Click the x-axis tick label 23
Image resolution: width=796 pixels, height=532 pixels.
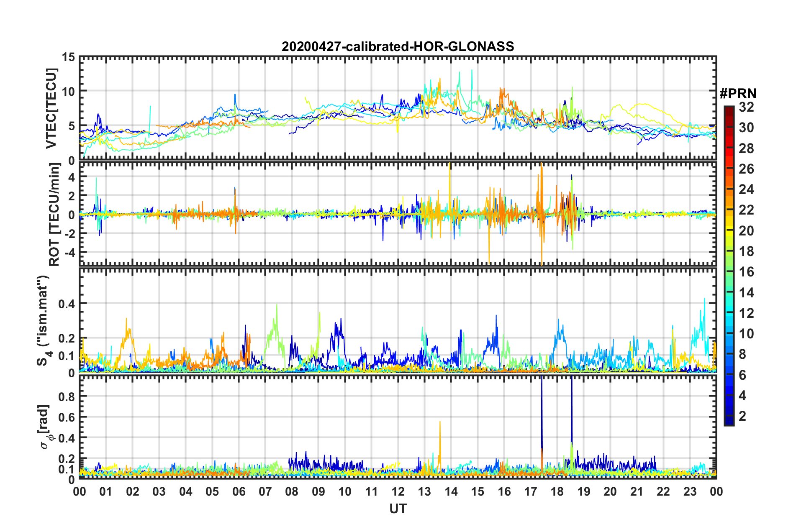click(690, 491)
